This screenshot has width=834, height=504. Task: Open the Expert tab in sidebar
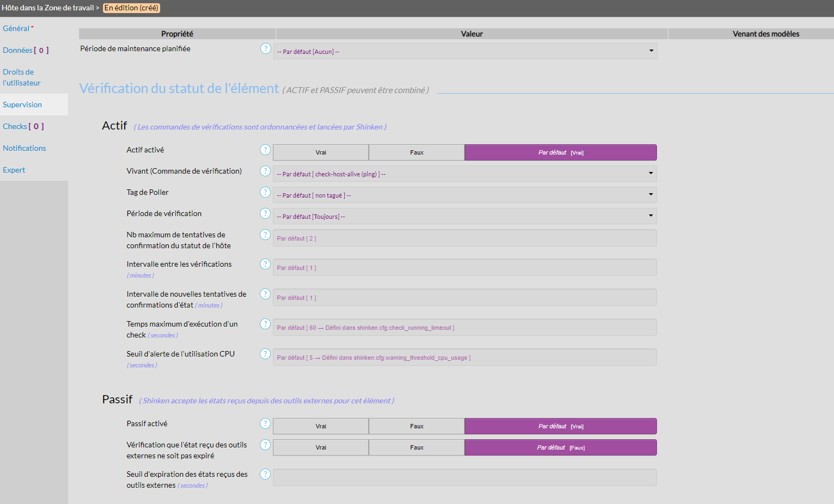pyautogui.click(x=14, y=170)
